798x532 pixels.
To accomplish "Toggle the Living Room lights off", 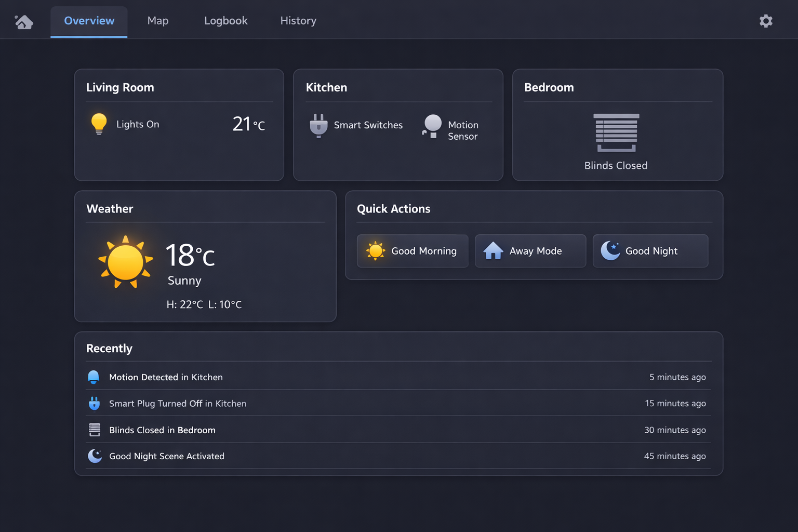I will (137, 124).
